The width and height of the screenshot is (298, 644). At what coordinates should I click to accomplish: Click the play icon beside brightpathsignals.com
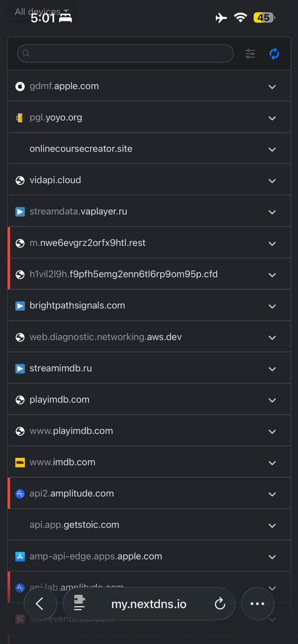[x=20, y=305]
